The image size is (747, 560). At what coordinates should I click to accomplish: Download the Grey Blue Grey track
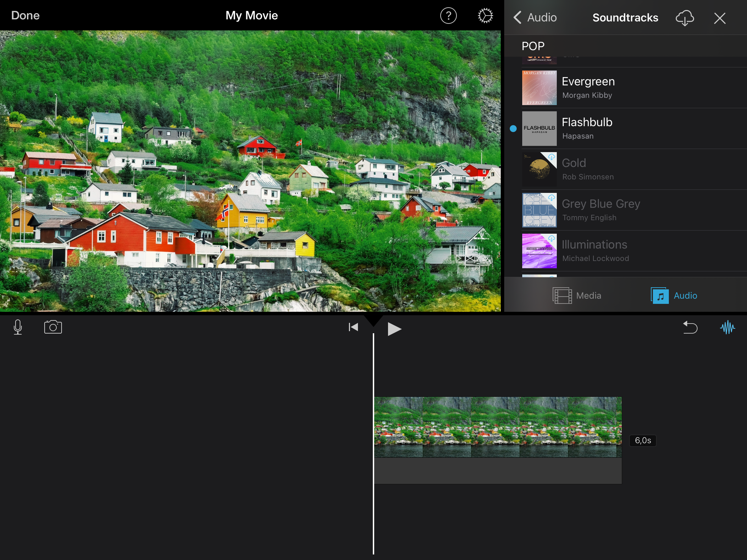click(x=552, y=198)
